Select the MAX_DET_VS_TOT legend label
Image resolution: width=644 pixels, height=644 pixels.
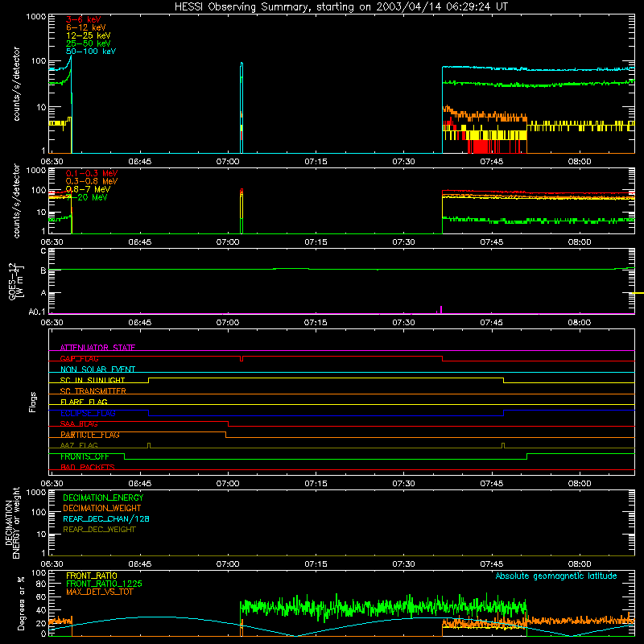pyautogui.click(x=99, y=592)
